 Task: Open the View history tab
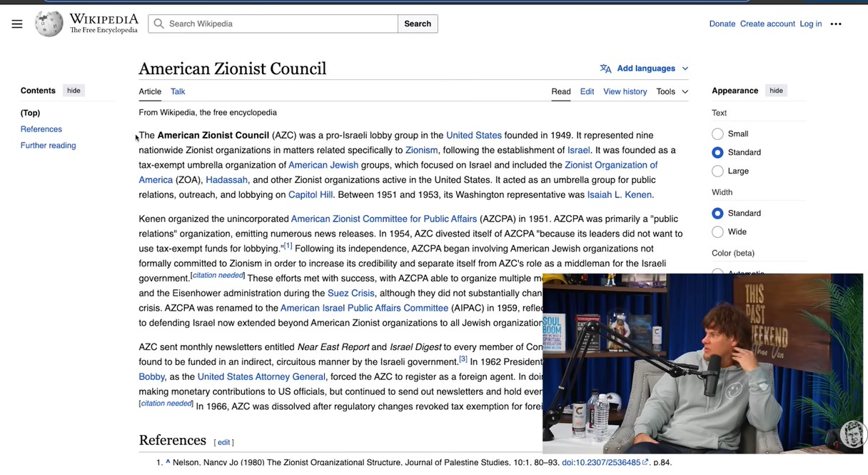pyautogui.click(x=625, y=91)
